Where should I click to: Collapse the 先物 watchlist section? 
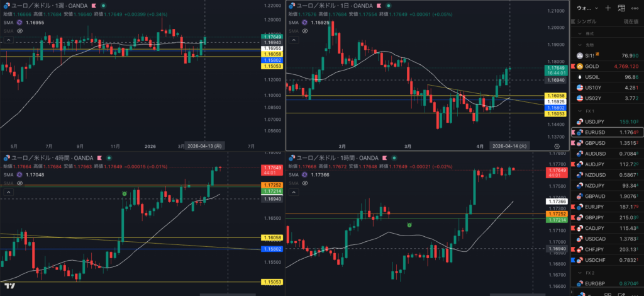point(580,45)
